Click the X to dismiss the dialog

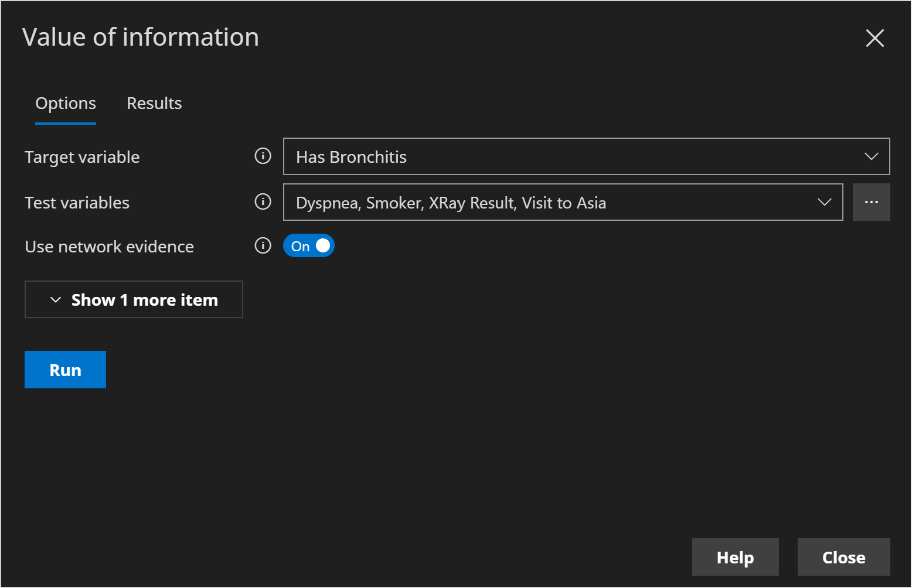[874, 37]
